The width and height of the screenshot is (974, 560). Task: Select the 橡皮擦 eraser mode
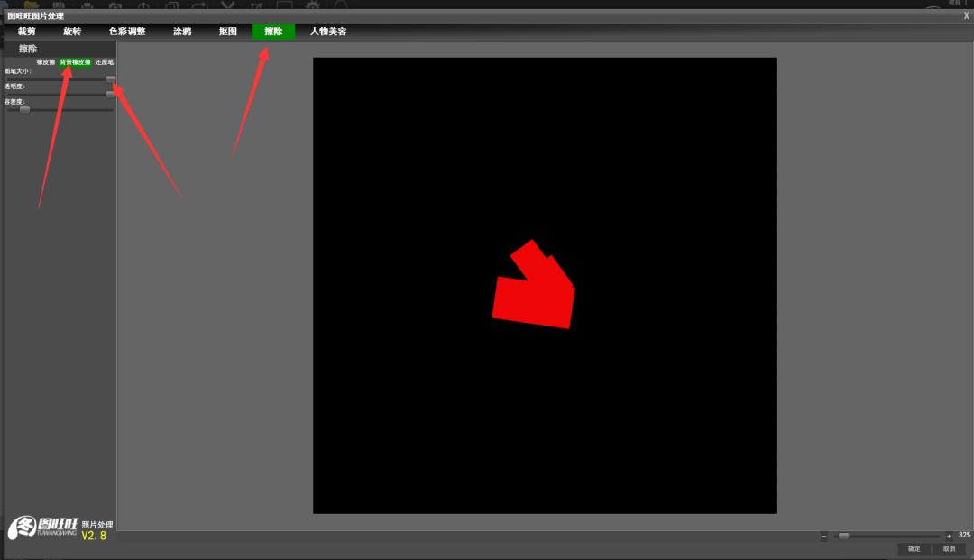tap(46, 62)
